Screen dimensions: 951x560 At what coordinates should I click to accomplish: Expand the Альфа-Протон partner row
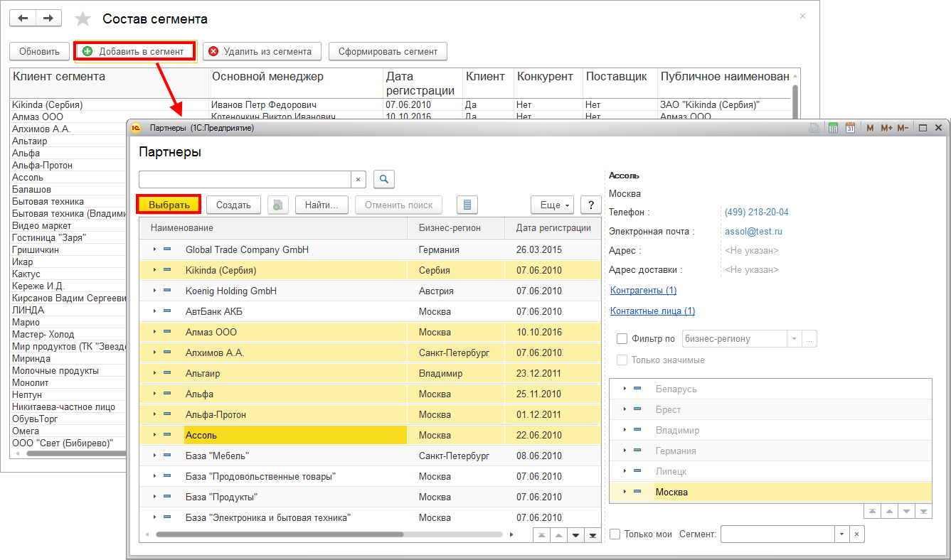[x=155, y=414]
